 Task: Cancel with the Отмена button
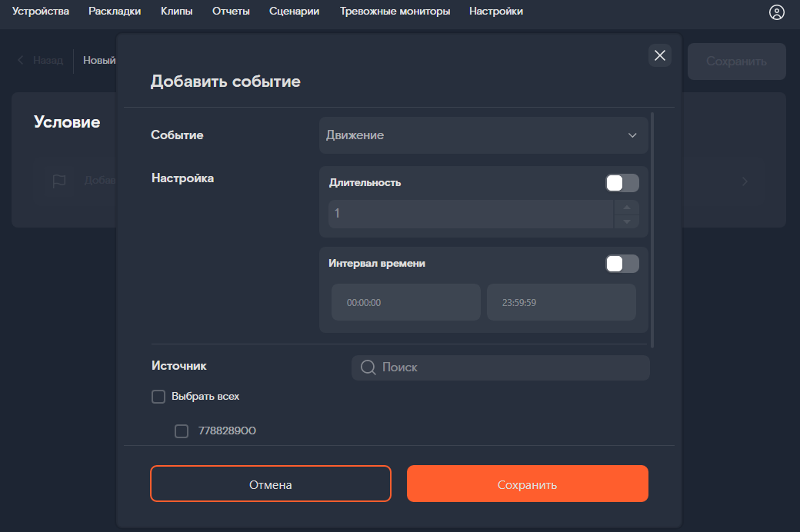point(271,484)
